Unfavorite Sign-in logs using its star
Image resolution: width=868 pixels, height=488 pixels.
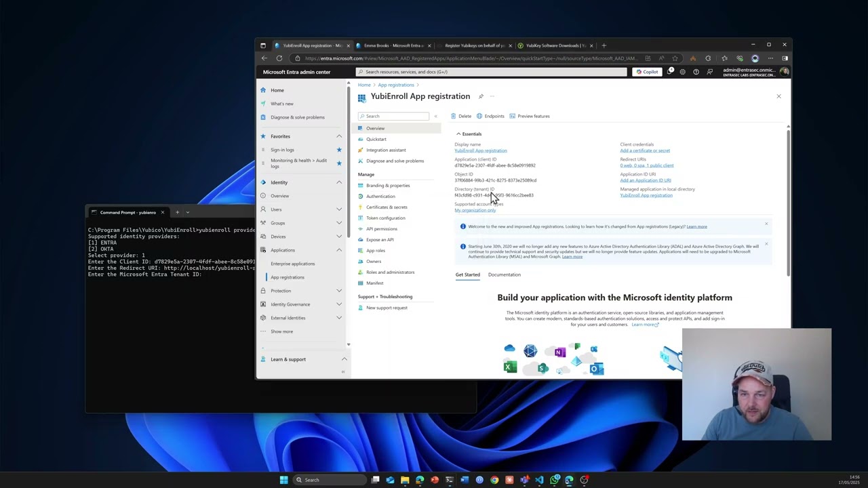(x=339, y=150)
